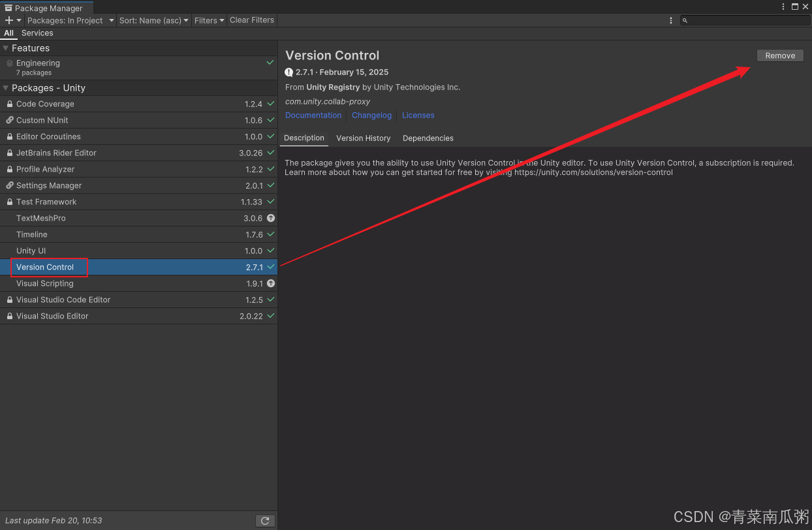Open the Packages: In Project dropdown
The height and width of the screenshot is (530, 812).
[x=70, y=20]
